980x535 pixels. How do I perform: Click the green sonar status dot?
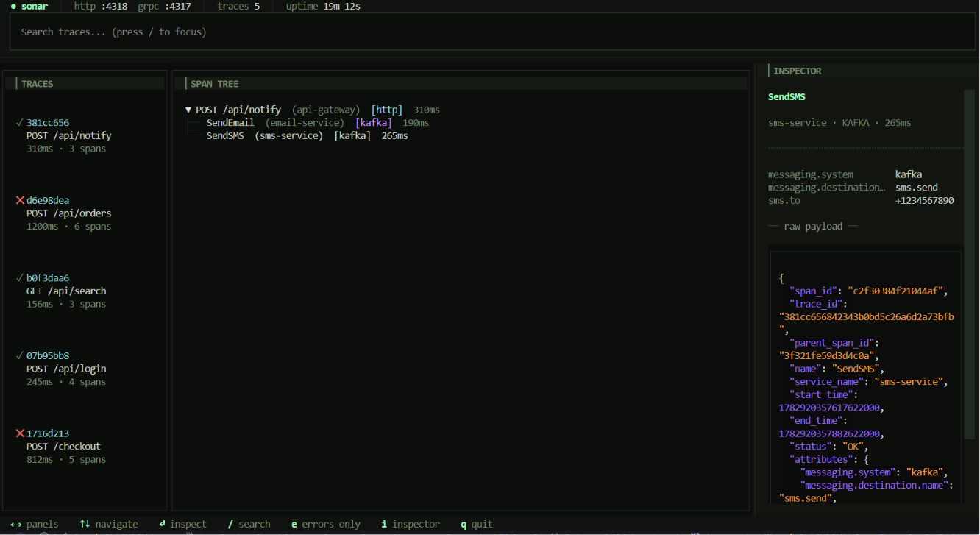pos(13,6)
